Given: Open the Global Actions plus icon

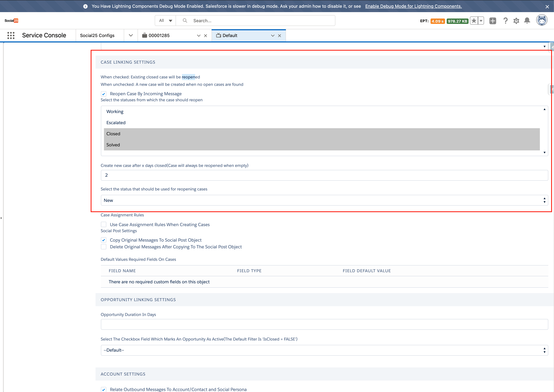Looking at the screenshot, I should pyautogui.click(x=492, y=21).
